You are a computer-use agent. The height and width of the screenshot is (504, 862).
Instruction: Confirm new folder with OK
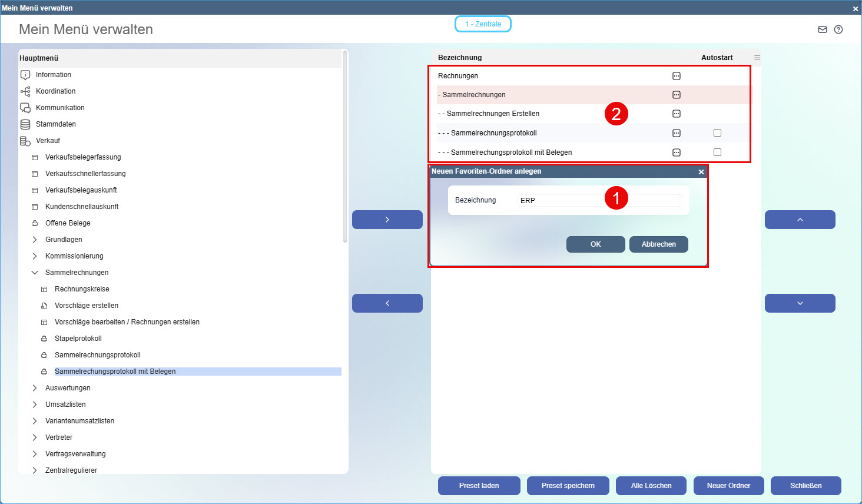[x=596, y=244]
